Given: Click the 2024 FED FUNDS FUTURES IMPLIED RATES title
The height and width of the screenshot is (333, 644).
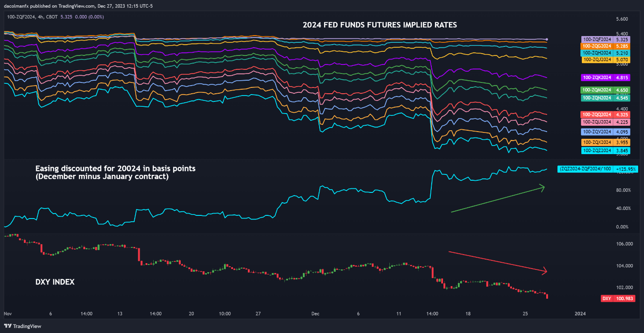Looking at the screenshot, I should coord(380,25).
